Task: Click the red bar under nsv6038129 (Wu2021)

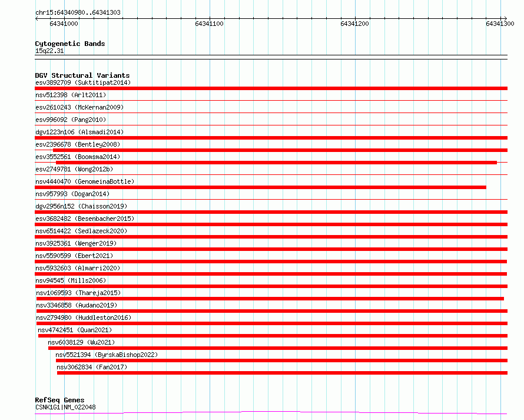Action: [278, 348]
